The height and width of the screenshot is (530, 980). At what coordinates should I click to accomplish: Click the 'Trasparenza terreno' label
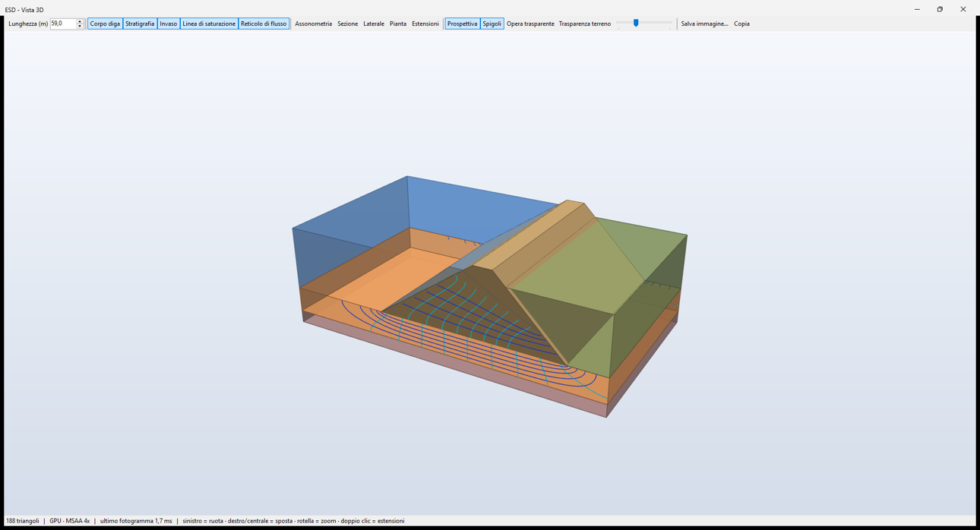pyautogui.click(x=585, y=24)
